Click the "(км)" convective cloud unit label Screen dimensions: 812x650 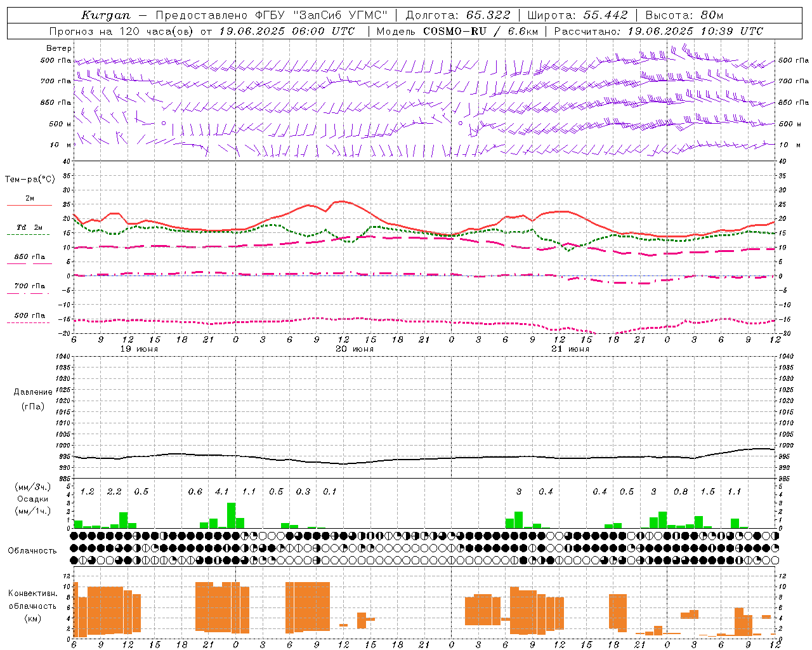(x=33, y=618)
